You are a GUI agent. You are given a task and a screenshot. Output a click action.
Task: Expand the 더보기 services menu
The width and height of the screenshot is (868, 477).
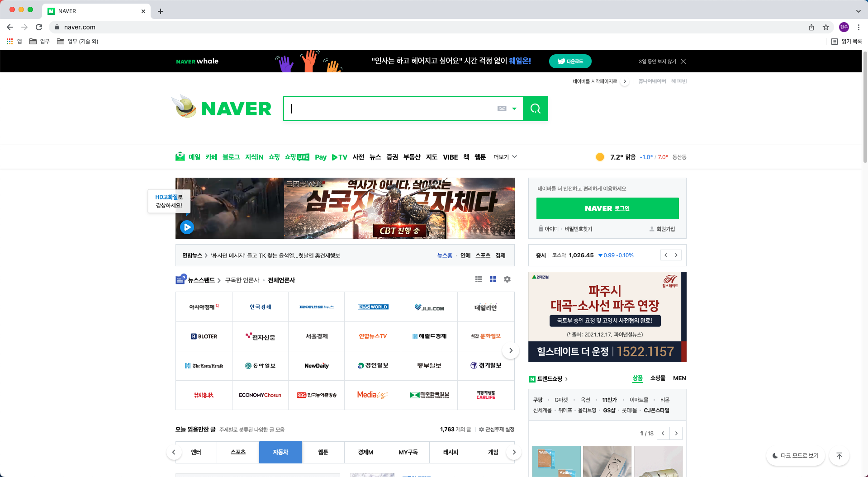click(505, 157)
